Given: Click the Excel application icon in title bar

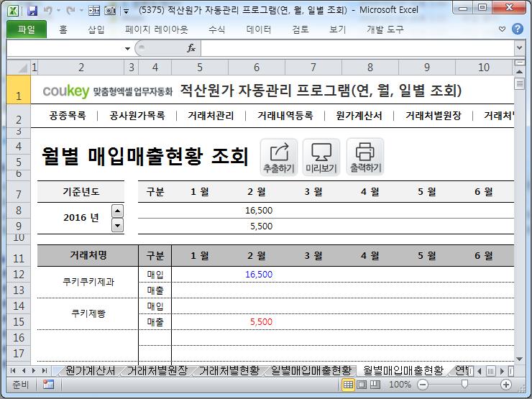Looking at the screenshot, I should point(13,10).
